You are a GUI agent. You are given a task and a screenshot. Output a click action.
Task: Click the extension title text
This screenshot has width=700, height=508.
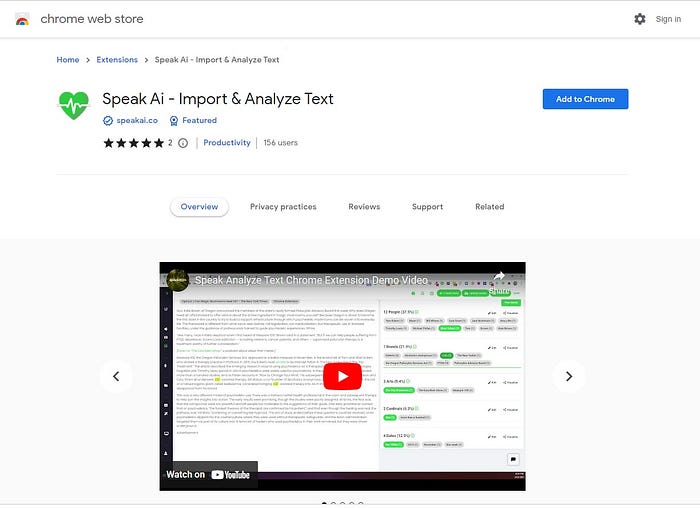218,99
